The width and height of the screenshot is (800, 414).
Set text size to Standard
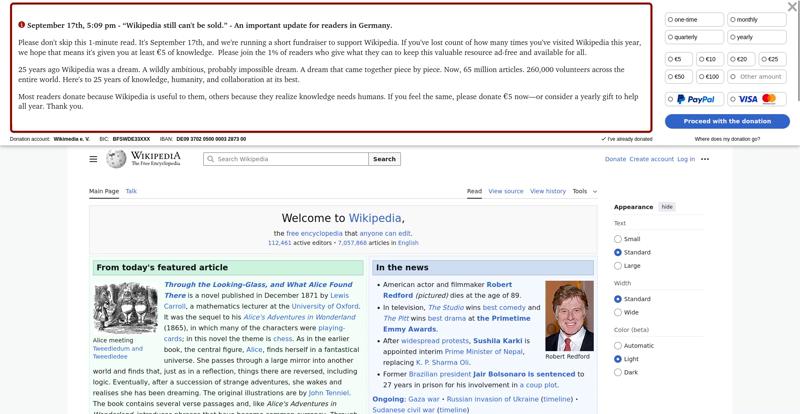click(x=618, y=252)
